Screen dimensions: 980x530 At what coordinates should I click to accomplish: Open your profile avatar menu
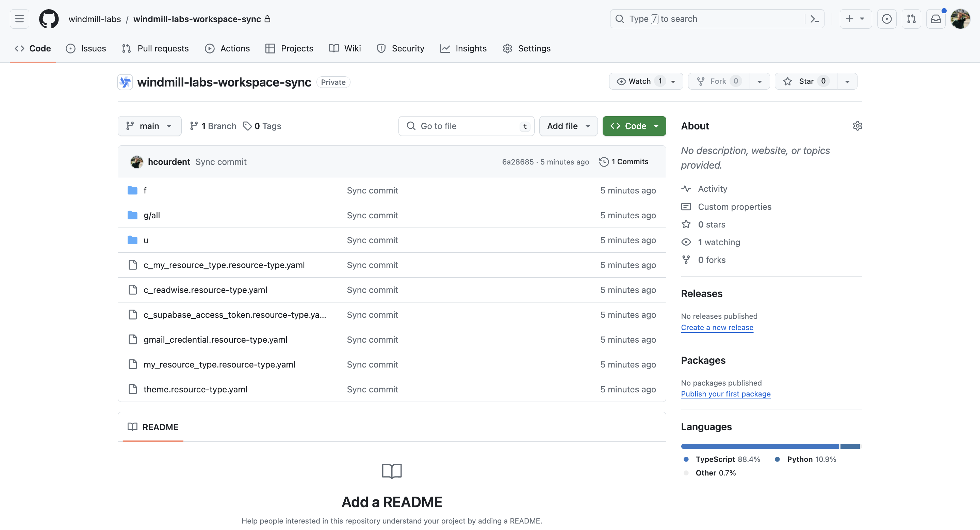pyautogui.click(x=960, y=19)
